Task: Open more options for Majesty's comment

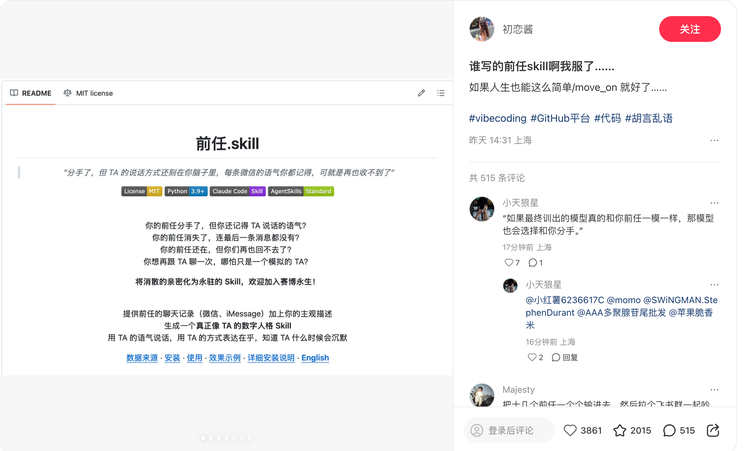Action: tap(714, 390)
